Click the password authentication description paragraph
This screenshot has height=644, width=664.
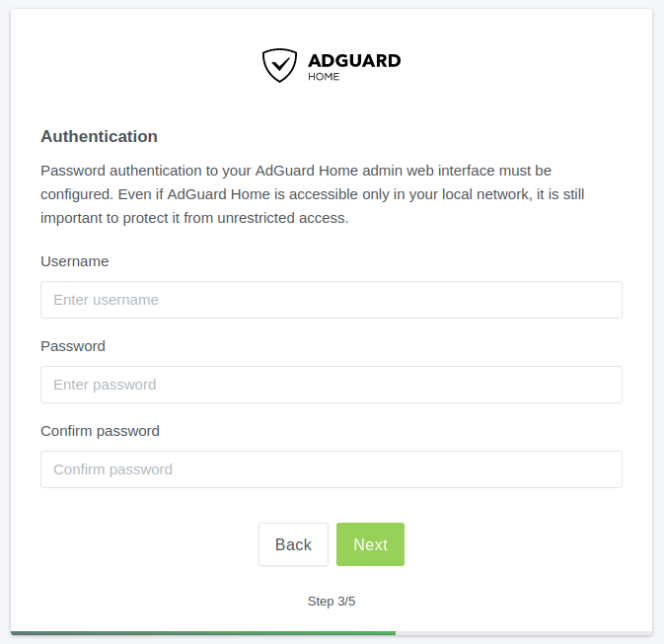[313, 194]
